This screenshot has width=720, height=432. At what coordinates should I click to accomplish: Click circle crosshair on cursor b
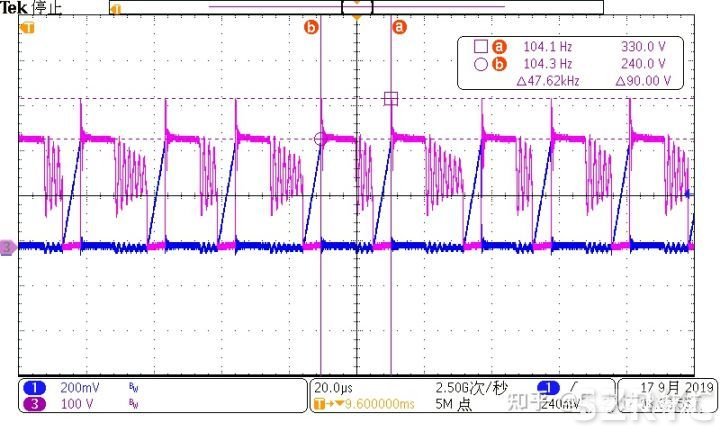[321, 140]
